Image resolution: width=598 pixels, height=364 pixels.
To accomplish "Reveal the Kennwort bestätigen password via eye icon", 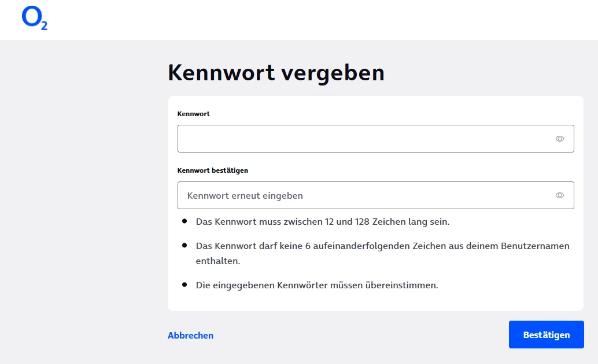I will [559, 195].
